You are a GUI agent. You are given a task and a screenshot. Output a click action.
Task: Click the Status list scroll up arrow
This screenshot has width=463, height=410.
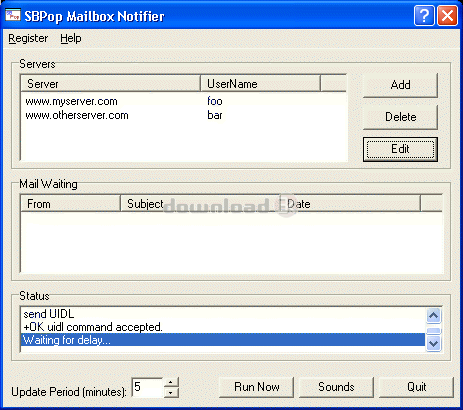[x=434, y=315]
